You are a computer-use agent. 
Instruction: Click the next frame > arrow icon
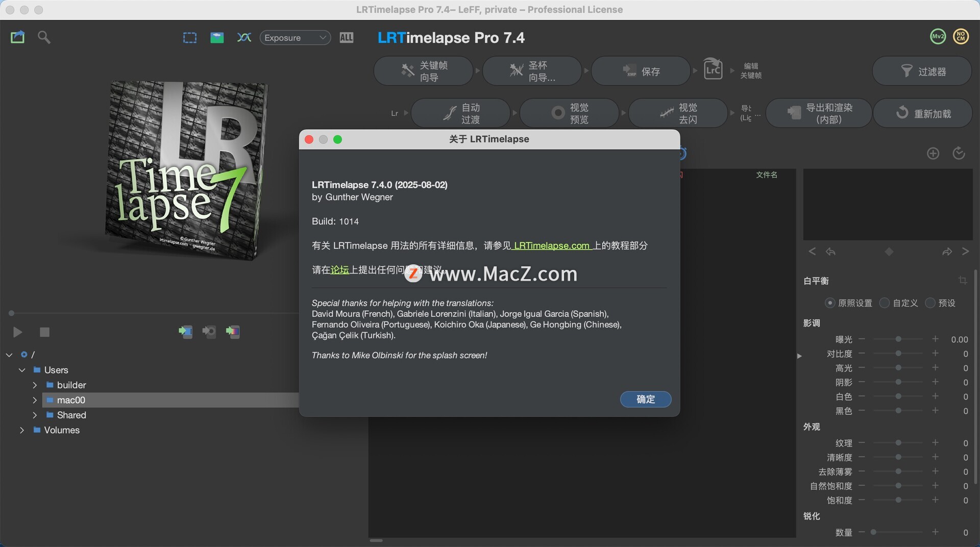point(965,251)
